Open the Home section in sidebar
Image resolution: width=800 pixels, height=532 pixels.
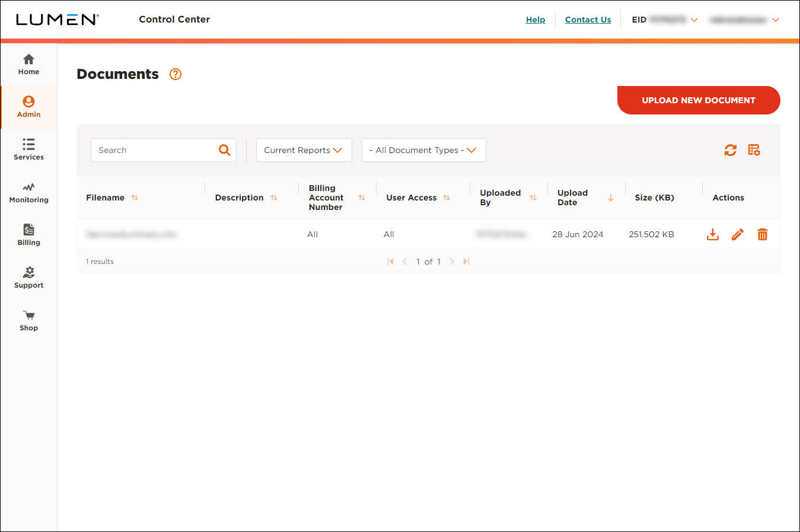coord(28,65)
